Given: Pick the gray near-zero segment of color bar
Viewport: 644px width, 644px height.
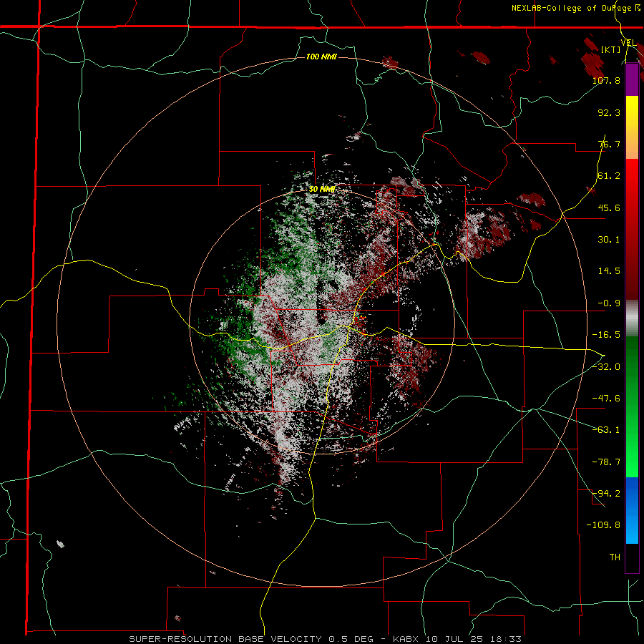Looking at the screenshot, I should (x=632, y=318).
